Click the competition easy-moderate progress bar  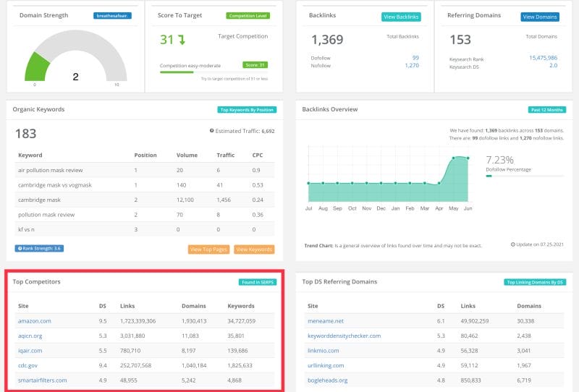click(214, 72)
